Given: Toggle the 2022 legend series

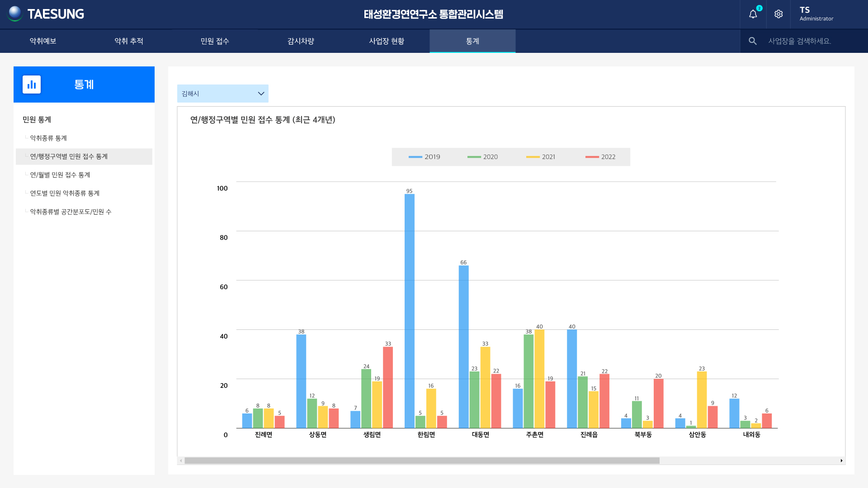Looking at the screenshot, I should pos(600,157).
